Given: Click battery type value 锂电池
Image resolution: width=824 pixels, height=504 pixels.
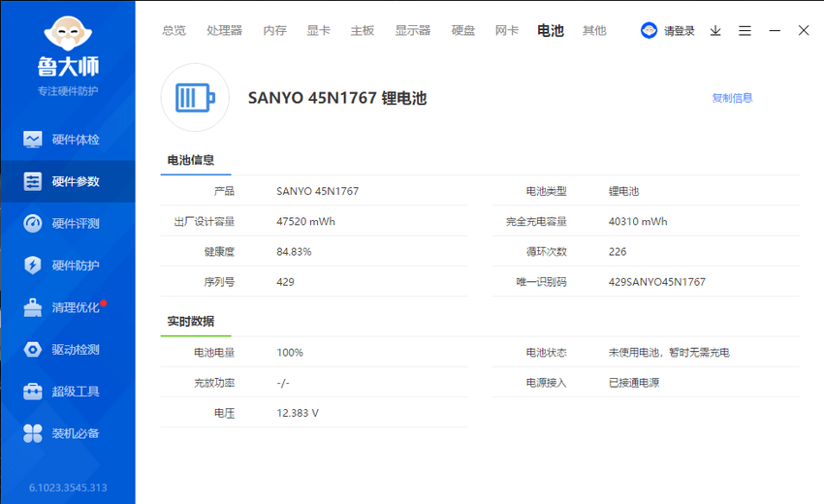Looking at the screenshot, I should (623, 191).
